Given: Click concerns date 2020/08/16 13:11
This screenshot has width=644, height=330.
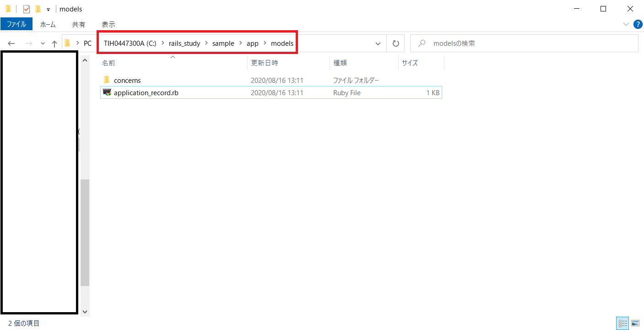Looking at the screenshot, I should tap(277, 80).
